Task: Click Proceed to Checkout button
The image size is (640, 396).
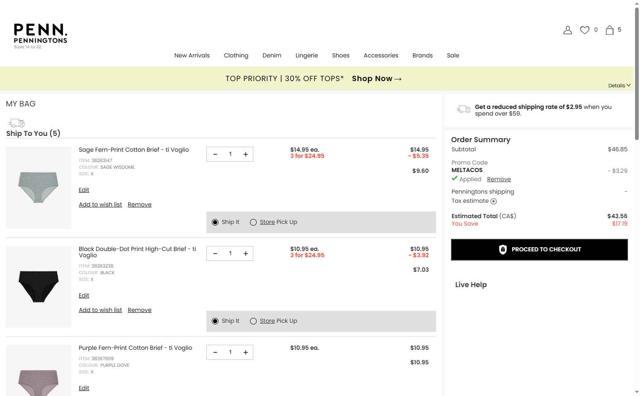Action: [539, 249]
